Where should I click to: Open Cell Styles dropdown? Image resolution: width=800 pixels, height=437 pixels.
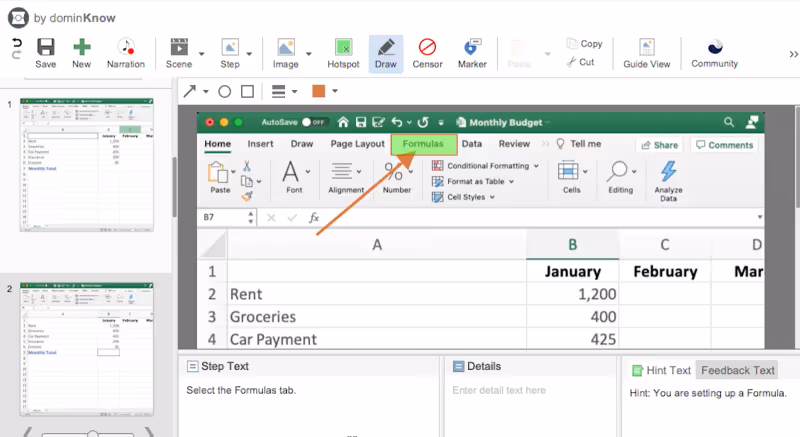(463, 197)
